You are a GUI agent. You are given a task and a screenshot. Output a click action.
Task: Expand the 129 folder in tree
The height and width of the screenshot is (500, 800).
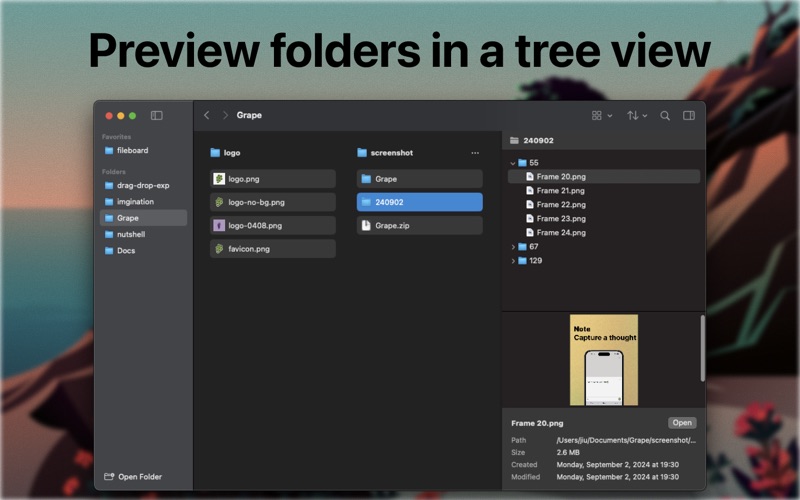(x=513, y=261)
